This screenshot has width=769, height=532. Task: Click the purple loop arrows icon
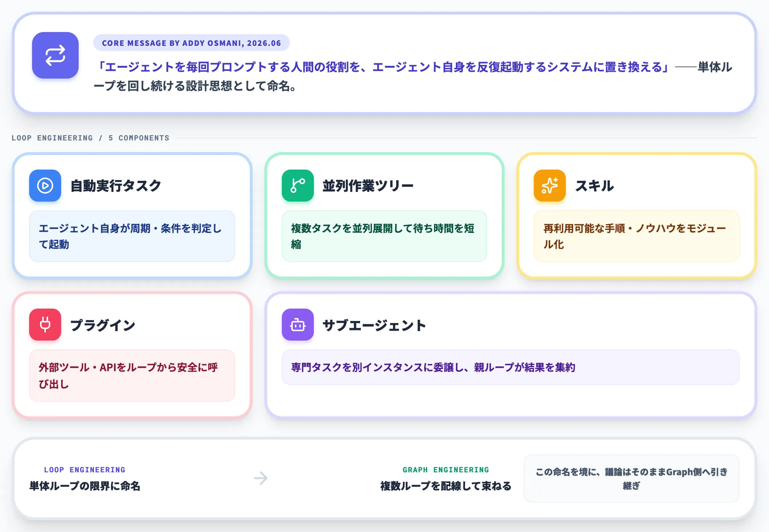click(55, 55)
